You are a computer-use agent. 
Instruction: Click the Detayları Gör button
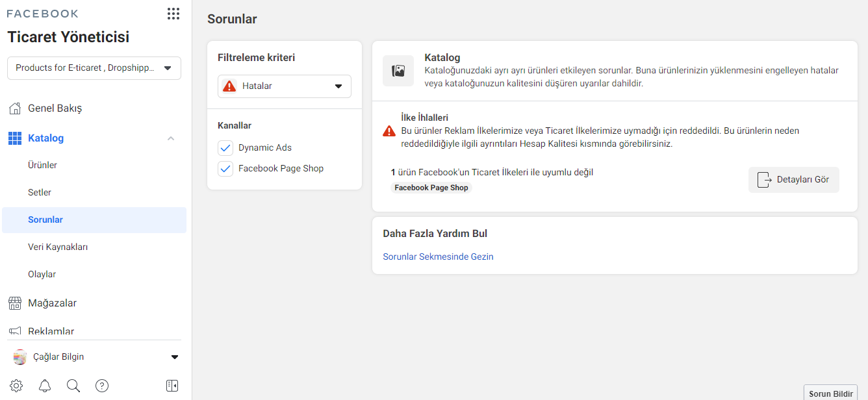coord(793,180)
